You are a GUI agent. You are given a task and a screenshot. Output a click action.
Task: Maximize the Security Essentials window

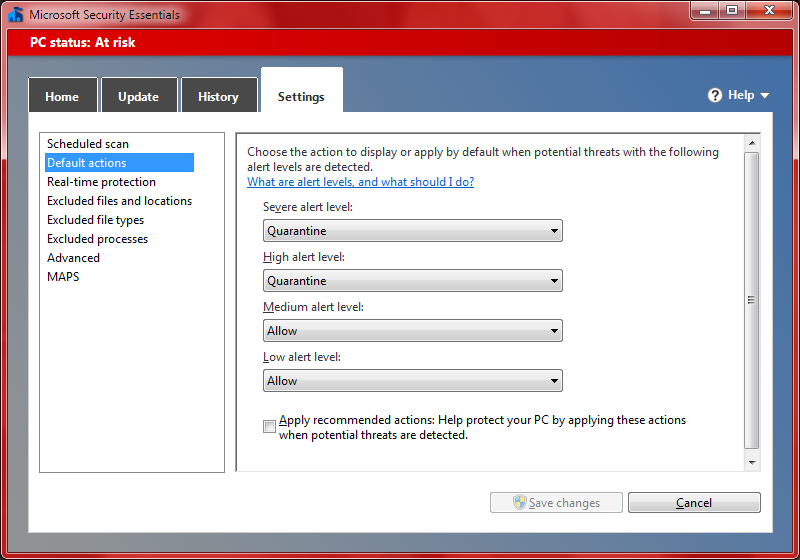coord(732,10)
